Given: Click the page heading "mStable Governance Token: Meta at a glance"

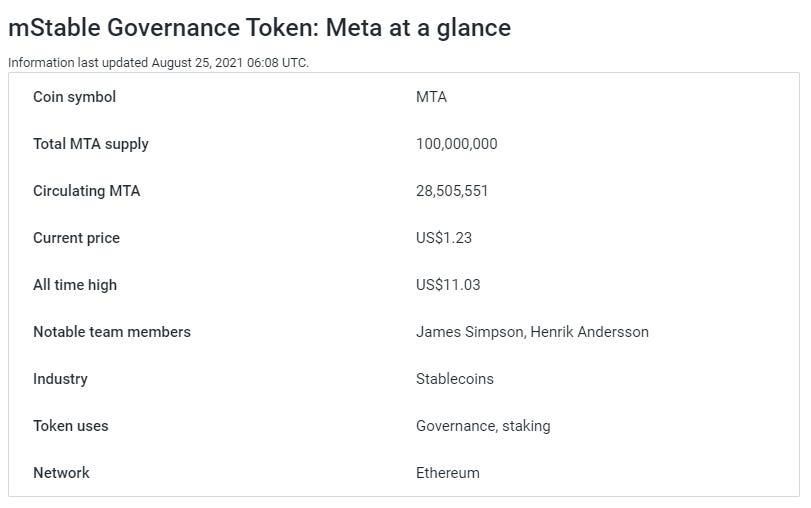Looking at the screenshot, I should click(260, 28).
